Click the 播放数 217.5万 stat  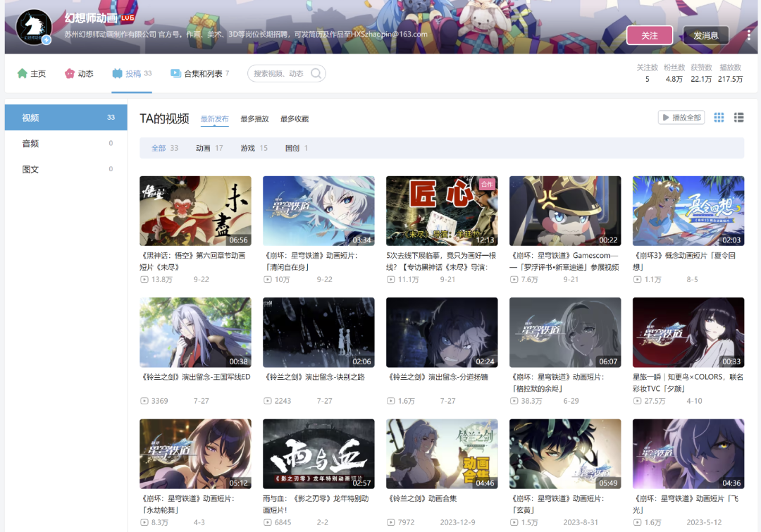click(x=731, y=73)
